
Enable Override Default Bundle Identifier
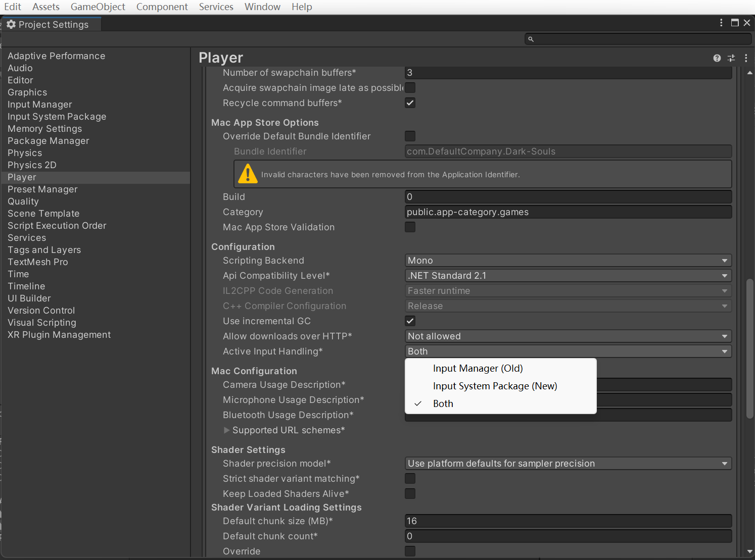[410, 136]
